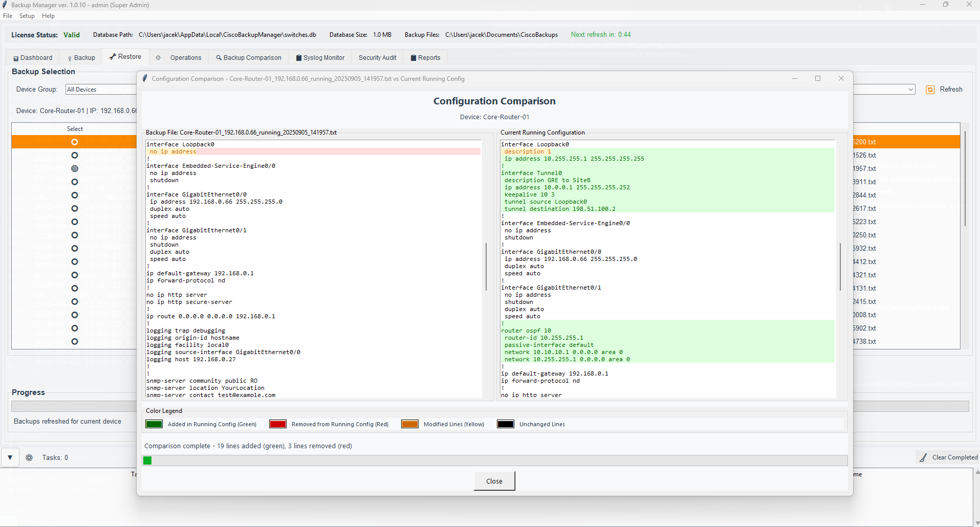This screenshot has width=980, height=527.
Task: Open the Help menu
Action: click(x=48, y=16)
